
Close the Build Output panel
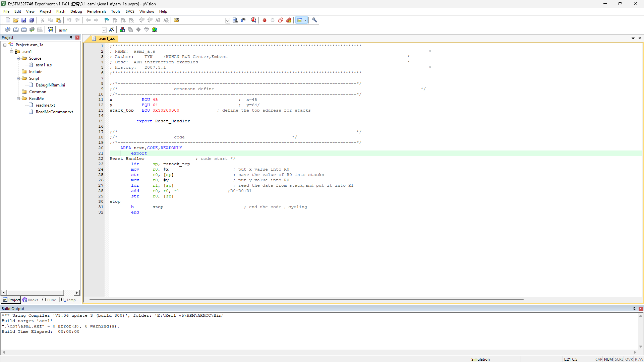(x=640, y=309)
